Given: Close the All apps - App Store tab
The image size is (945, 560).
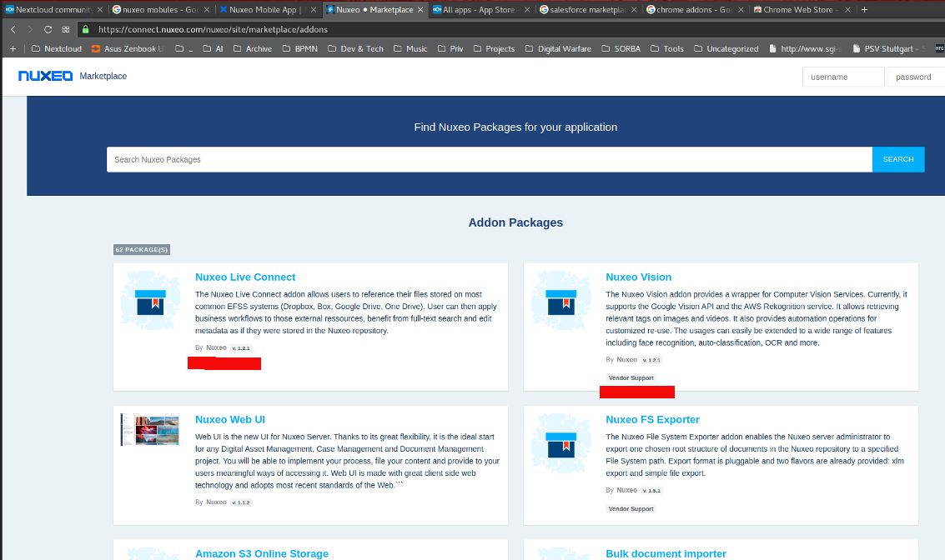Looking at the screenshot, I should click(527, 10).
